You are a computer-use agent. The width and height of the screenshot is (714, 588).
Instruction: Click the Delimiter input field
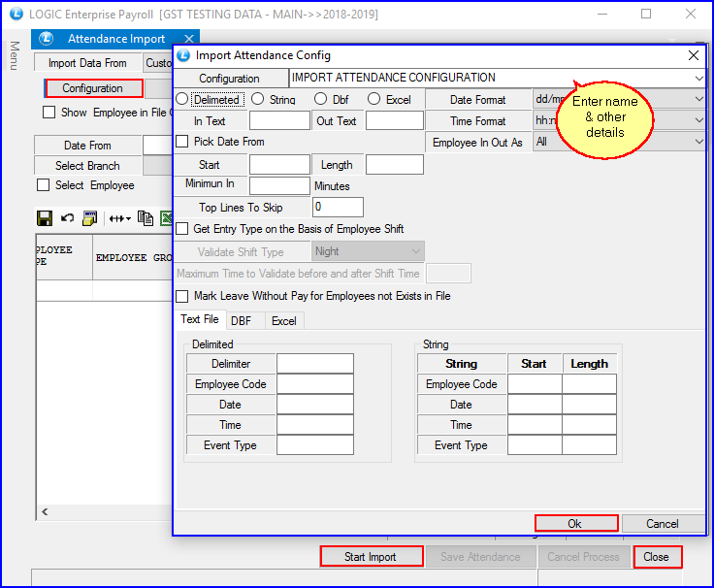pyautogui.click(x=315, y=364)
